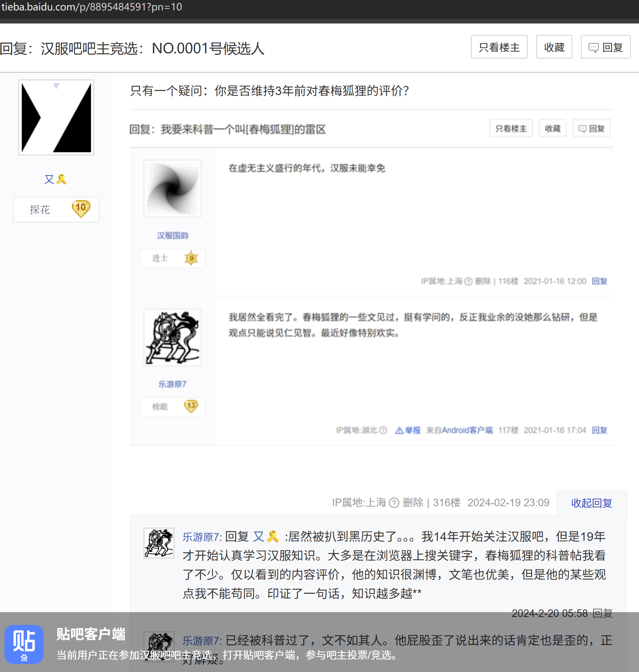Click the yellow ribbon icon beside username 又
639x672 pixels.
62,179
